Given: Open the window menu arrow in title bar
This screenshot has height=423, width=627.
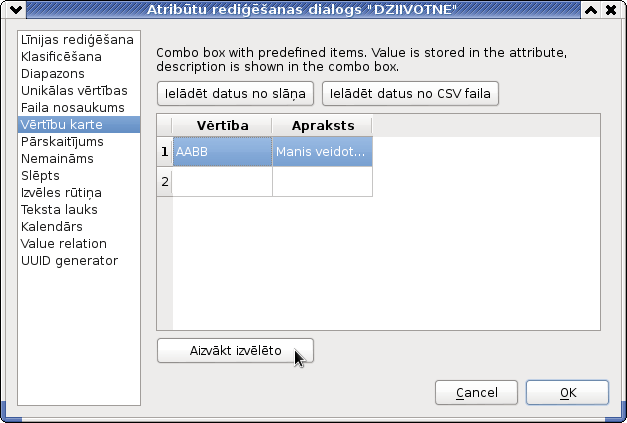Looking at the screenshot, I should click(16, 10).
